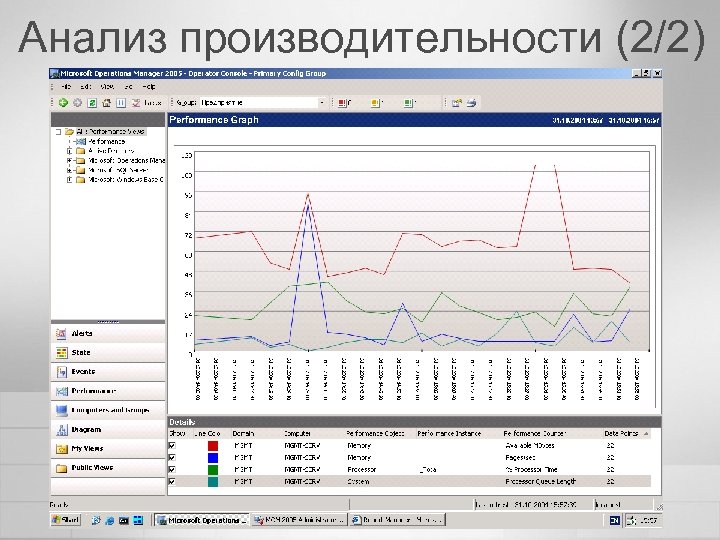Open the Help menu
This screenshot has width=720, height=540.
[148, 86]
